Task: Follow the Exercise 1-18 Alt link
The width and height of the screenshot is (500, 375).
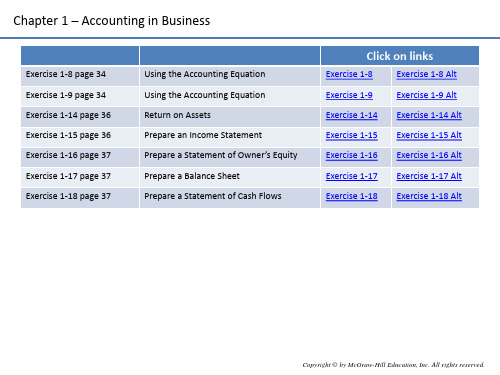Action: [429, 196]
